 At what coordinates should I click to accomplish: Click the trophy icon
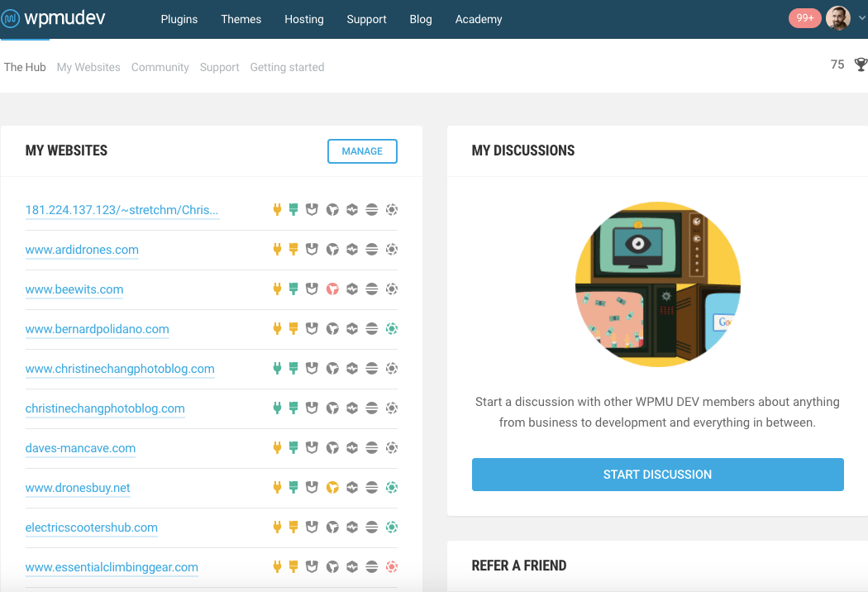click(861, 64)
